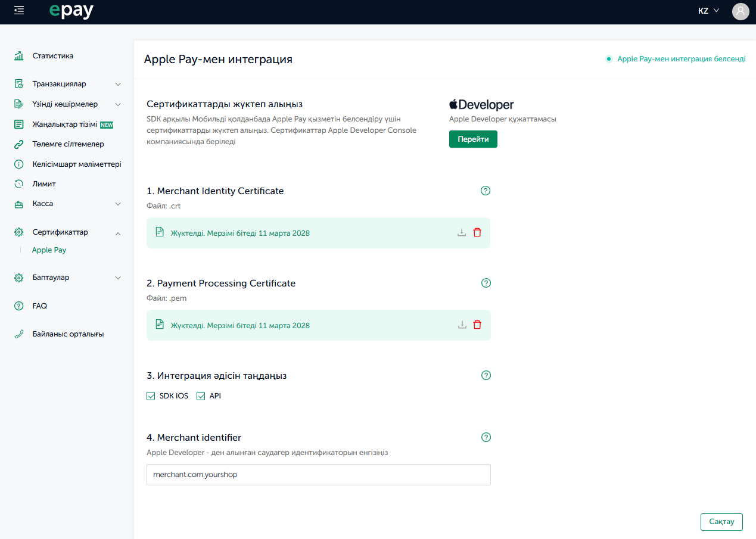Delete the Merchant Identity Certificate

477,233
